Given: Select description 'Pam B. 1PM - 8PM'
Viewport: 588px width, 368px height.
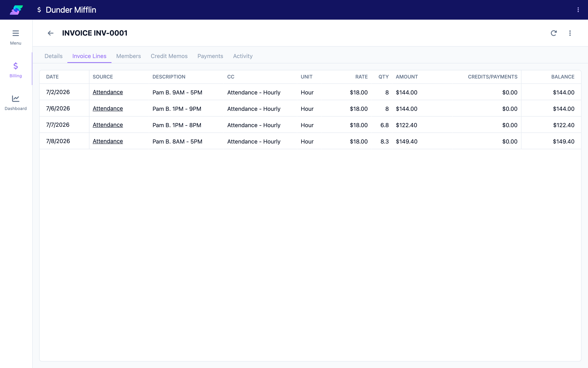Looking at the screenshot, I should (x=177, y=125).
